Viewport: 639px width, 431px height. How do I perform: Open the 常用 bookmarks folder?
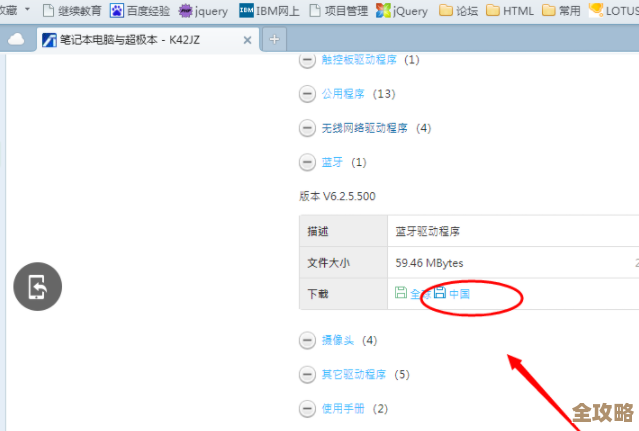click(x=561, y=11)
